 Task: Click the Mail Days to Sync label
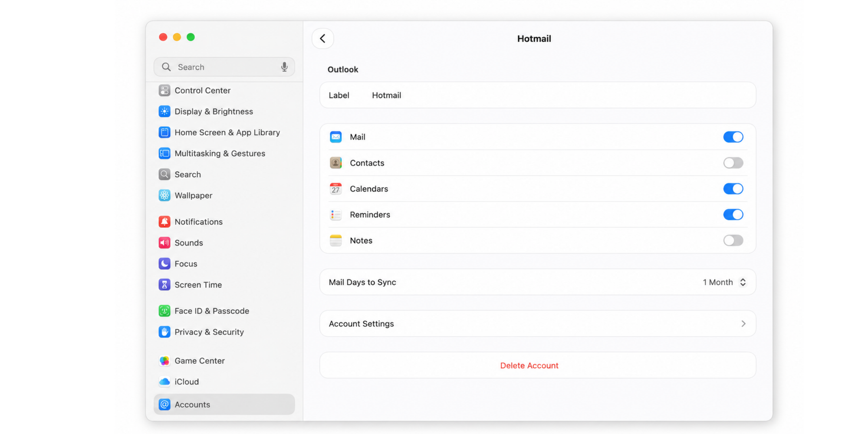362,282
